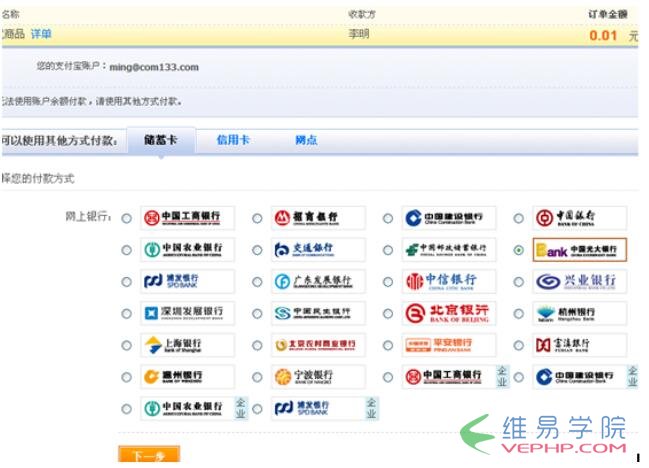Select radio button for personal 浦发银行
The height and width of the screenshot is (468, 649).
click(127, 282)
